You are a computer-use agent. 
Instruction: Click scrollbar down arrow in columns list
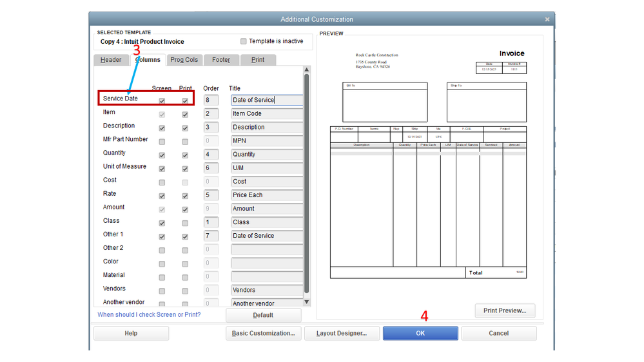[306, 302]
